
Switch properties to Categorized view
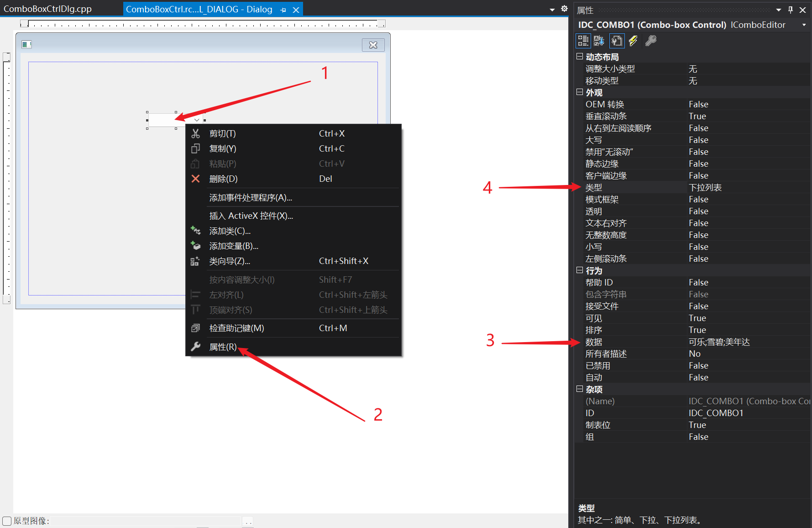pos(583,41)
